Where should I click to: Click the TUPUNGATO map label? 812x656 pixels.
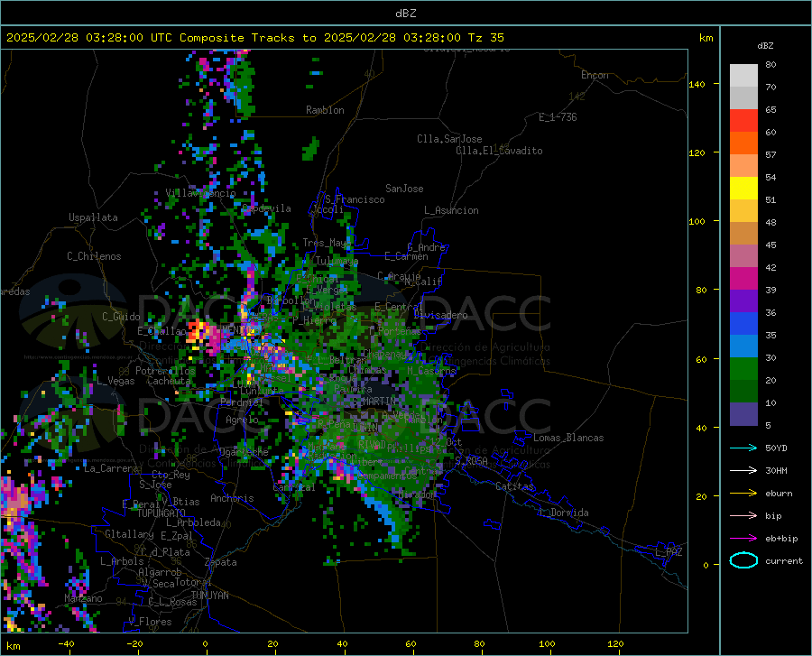161,513
